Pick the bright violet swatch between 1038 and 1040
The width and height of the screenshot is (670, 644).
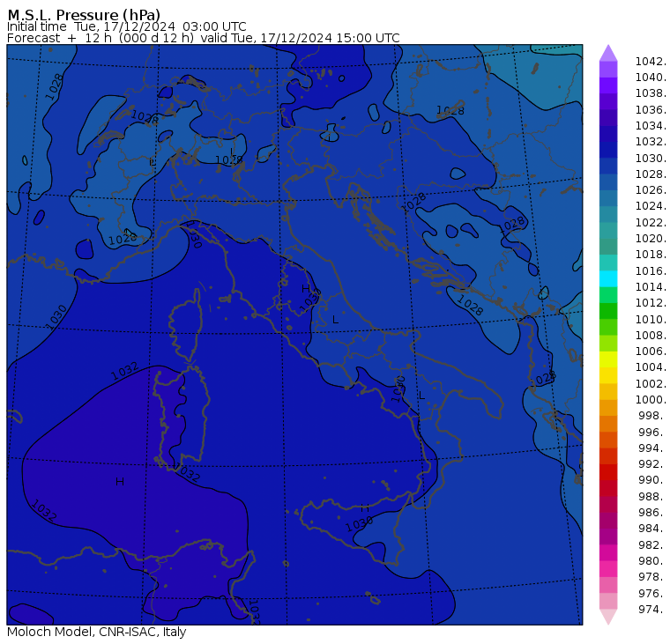(x=608, y=85)
